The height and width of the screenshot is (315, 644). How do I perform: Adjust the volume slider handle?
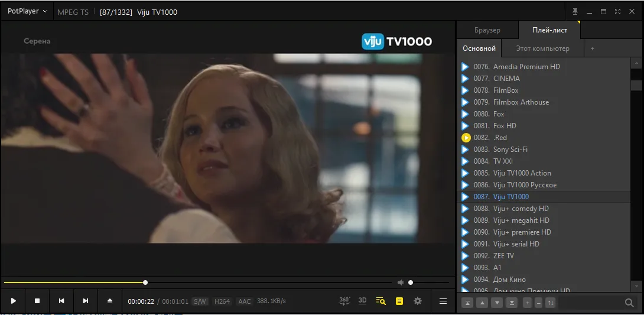(x=410, y=282)
